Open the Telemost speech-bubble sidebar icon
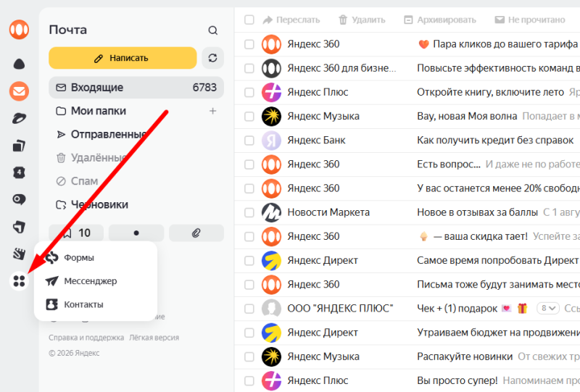This screenshot has width=580, height=392. (x=20, y=200)
